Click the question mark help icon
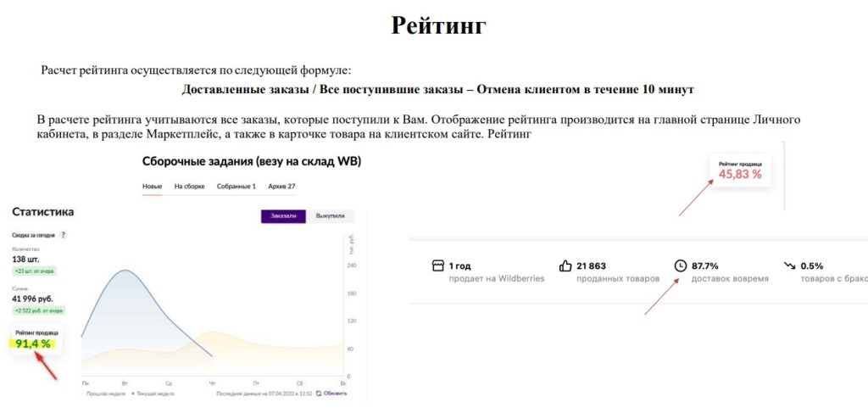868x419 pixels. pyautogui.click(x=63, y=235)
